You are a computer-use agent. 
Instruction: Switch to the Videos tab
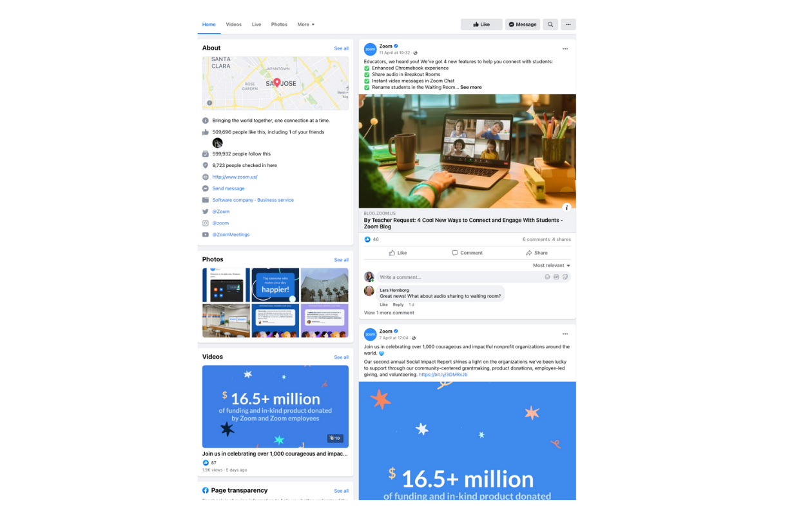click(234, 25)
